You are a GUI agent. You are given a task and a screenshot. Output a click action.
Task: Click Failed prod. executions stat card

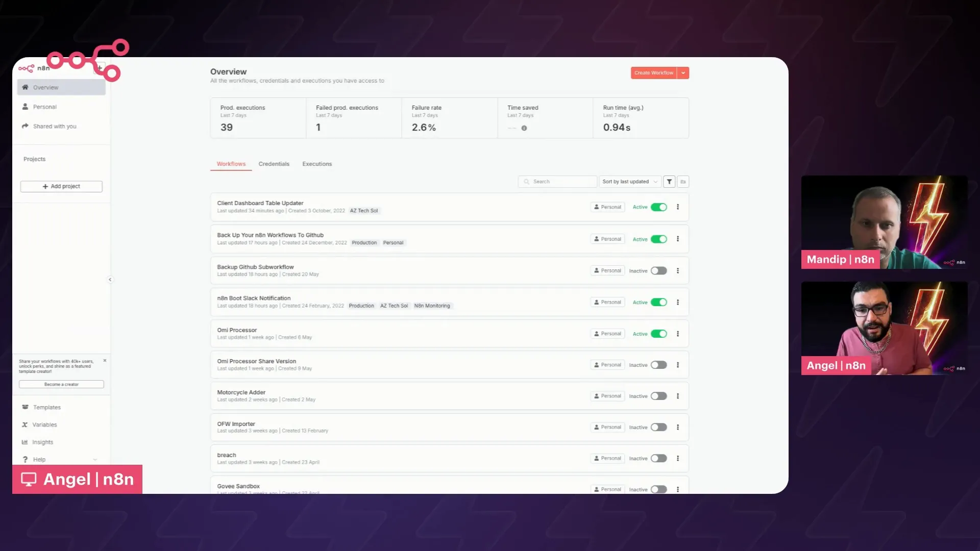pos(354,118)
